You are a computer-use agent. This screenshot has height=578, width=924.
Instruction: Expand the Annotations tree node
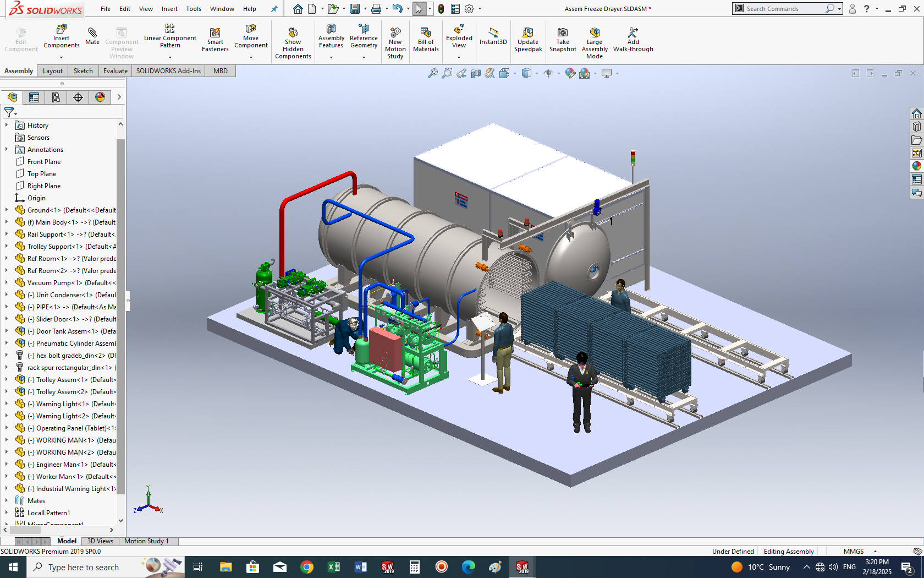(x=7, y=150)
